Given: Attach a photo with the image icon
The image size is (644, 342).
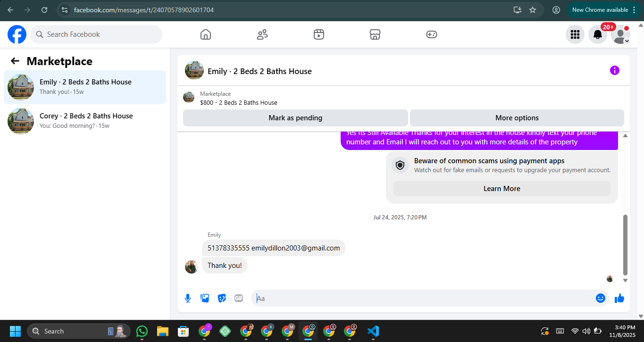Looking at the screenshot, I should point(205,298).
